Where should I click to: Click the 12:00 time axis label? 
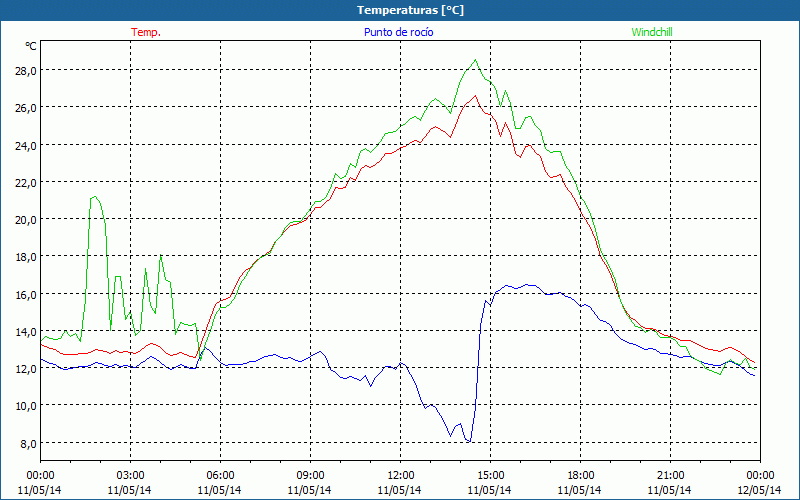[401, 476]
